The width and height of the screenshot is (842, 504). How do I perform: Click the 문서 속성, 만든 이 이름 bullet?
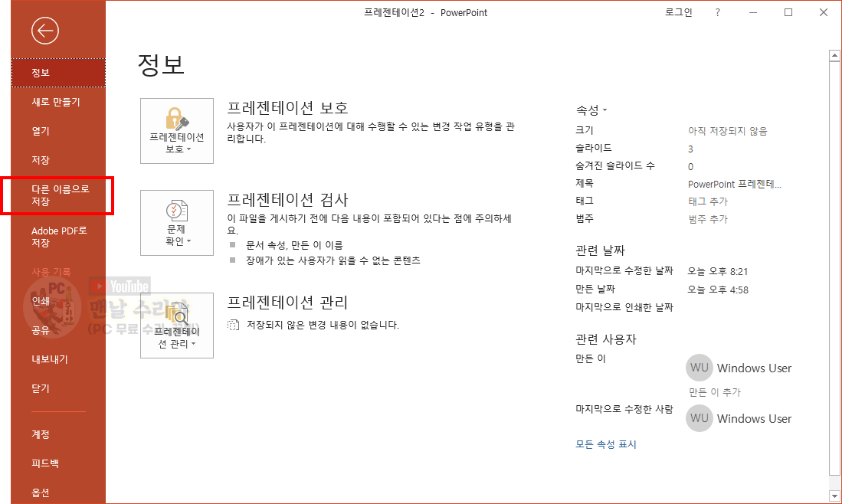pyautogui.click(x=294, y=245)
